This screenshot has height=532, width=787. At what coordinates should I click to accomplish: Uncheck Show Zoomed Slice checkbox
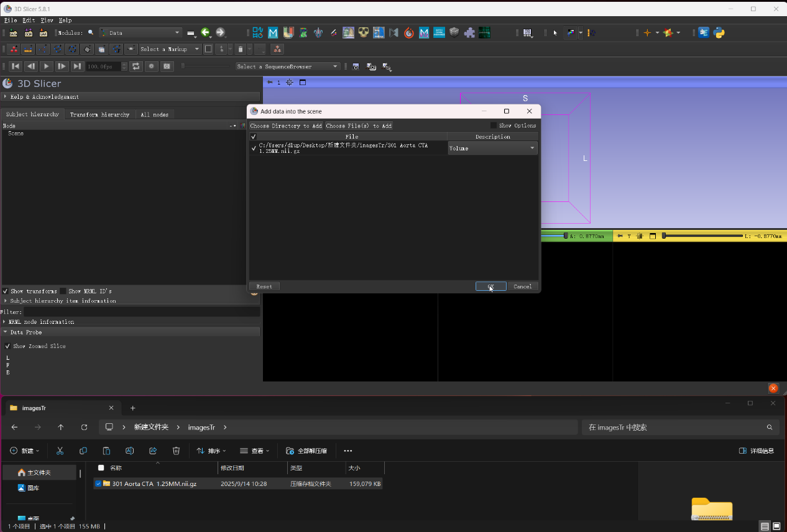7,346
